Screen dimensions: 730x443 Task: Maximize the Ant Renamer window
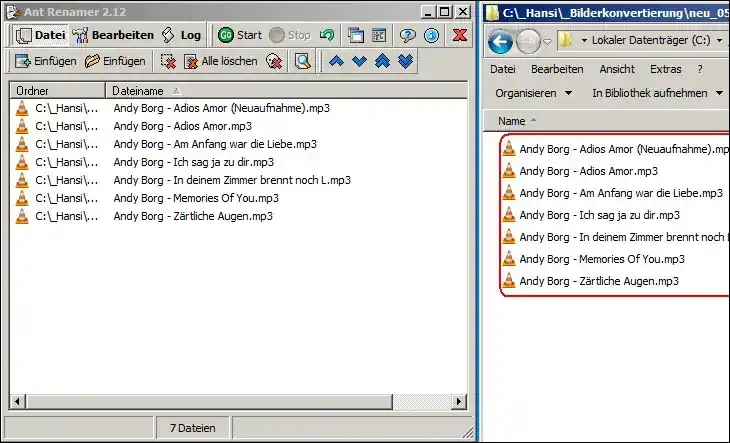point(445,12)
